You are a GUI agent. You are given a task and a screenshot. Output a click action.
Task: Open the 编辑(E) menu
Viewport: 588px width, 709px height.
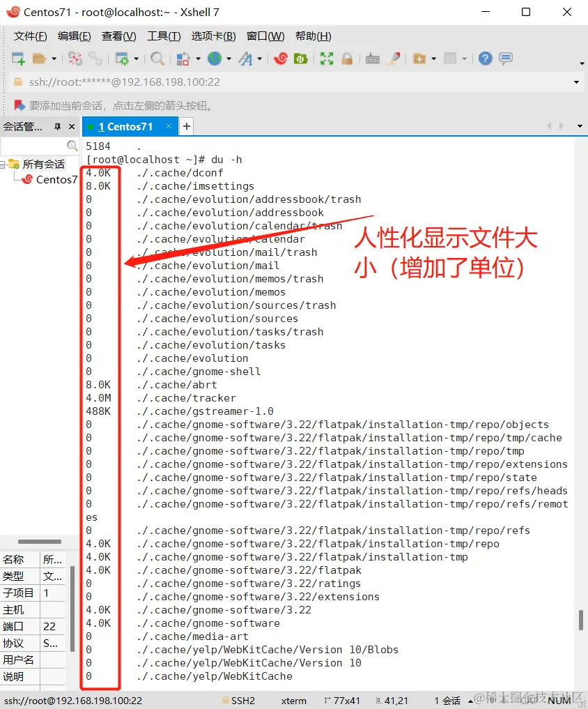[74, 36]
